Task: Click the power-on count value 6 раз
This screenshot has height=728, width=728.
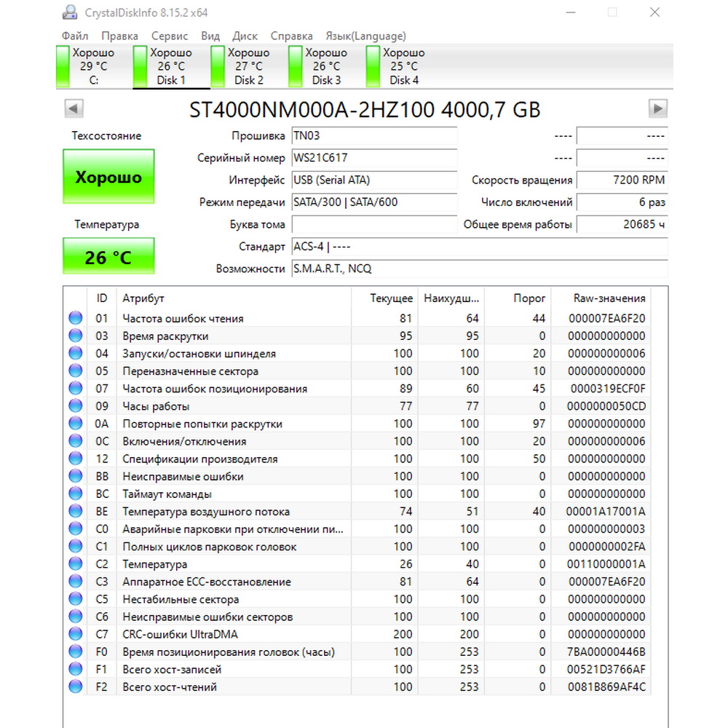Action: coord(622,202)
